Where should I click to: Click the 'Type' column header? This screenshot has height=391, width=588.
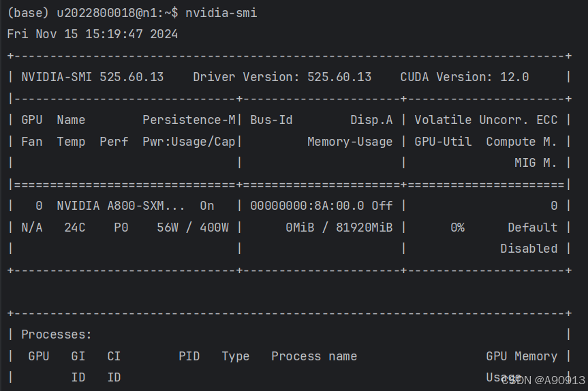pos(236,356)
